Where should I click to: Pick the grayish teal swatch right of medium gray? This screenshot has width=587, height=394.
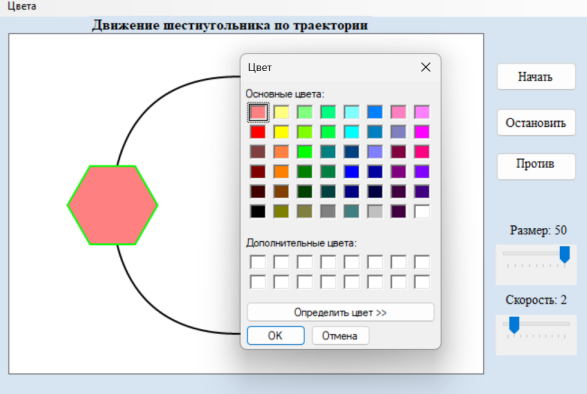(x=352, y=211)
